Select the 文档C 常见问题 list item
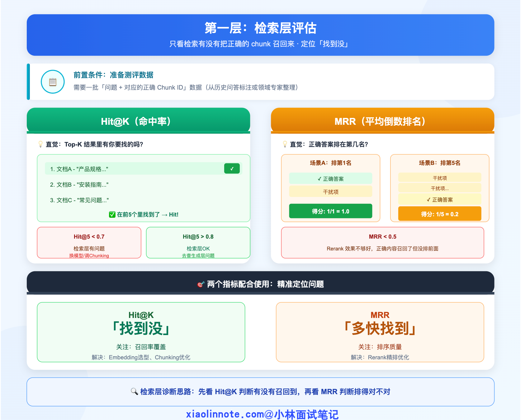 79,200
